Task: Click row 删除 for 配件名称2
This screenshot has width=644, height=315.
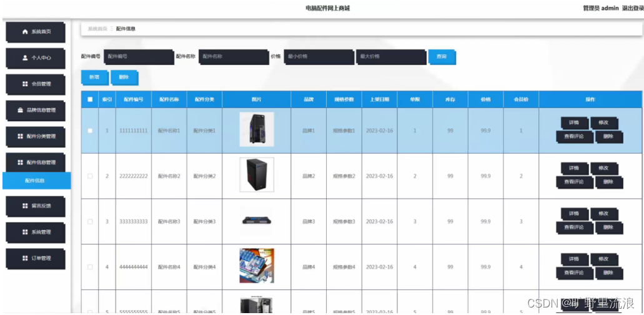Action: tap(609, 182)
